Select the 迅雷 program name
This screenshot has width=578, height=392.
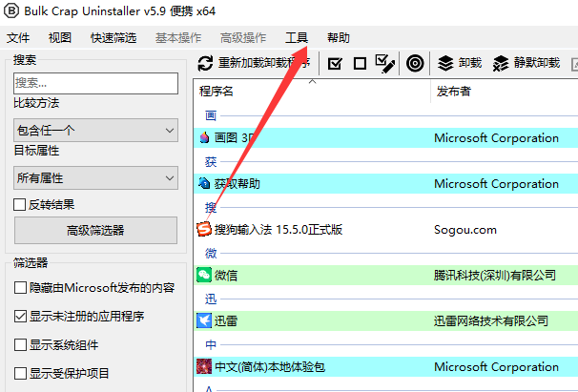(226, 320)
